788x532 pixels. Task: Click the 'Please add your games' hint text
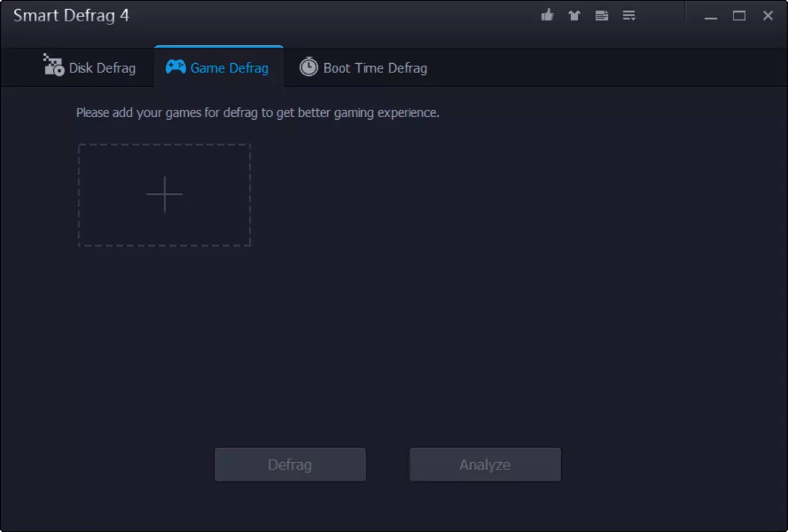click(x=258, y=112)
